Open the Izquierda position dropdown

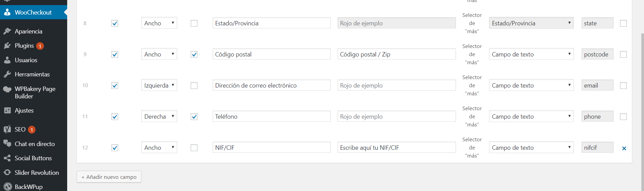click(159, 86)
